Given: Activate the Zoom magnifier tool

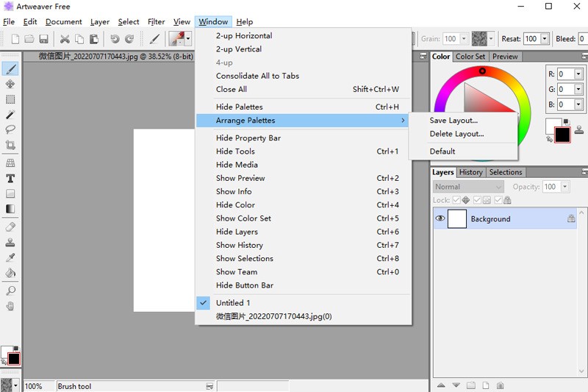Looking at the screenshot, I should tap(10, 291).
